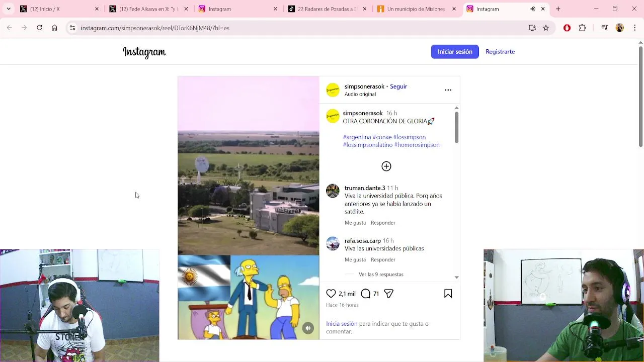This screenshot has height=362, width=644.
Task: Mute tab via speaker icon on Instagram tab
Action: 532,9
